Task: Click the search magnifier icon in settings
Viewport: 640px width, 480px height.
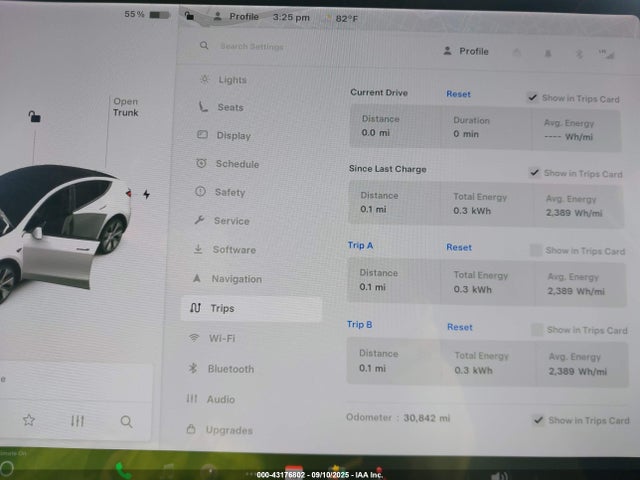Action: coord(204,45)
